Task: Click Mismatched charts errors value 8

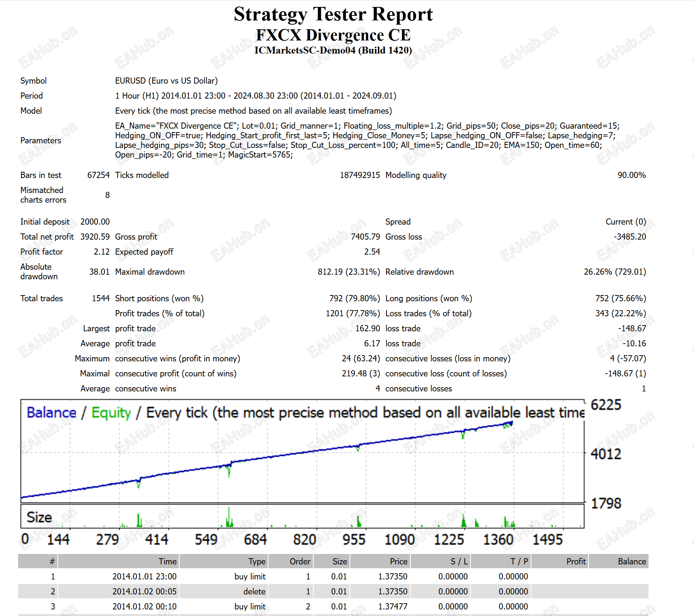Action: pyautogui.click(x=108, y=195)
